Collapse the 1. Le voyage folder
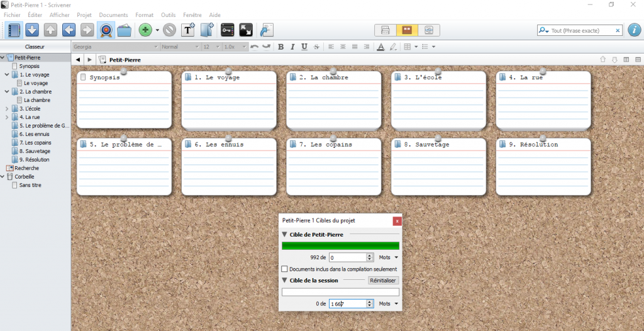This screenshot has height=331, width=644. coord(6,75)
